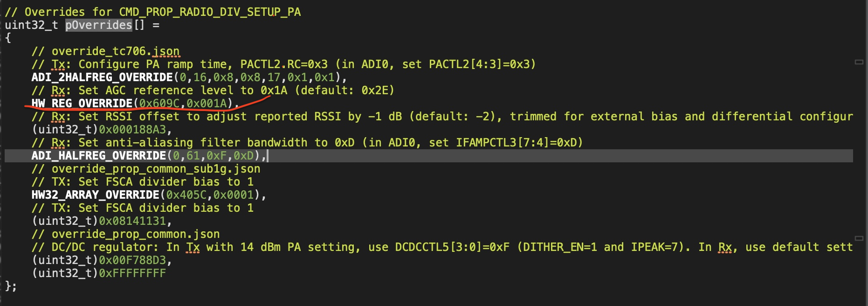Click the 0x00F788D3 hex value
The image size is (868, 306).
point(132,260)
